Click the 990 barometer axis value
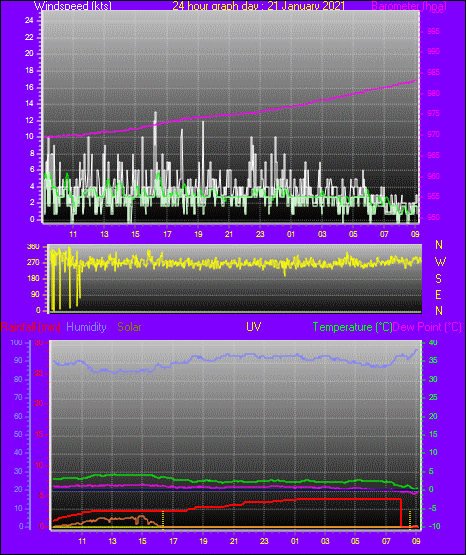 click(x=433, y=52)
